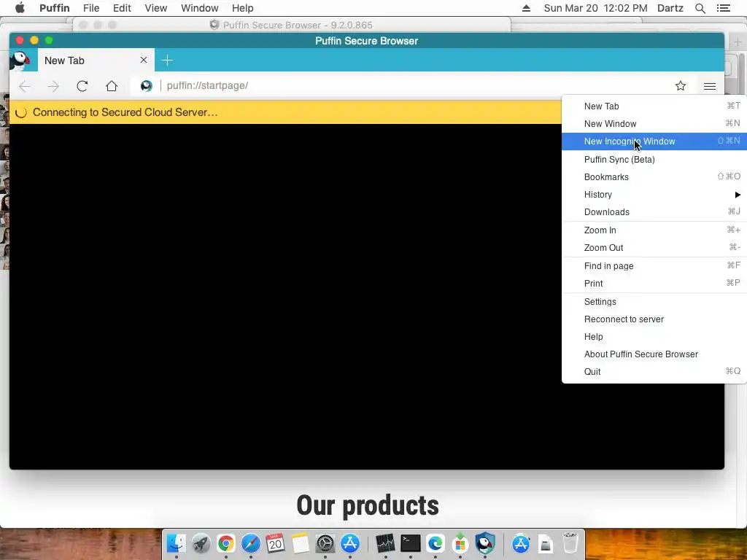Click the Puffin logo in tab strip
Screen dimensions: 747x560
click(x=20, y=61)
